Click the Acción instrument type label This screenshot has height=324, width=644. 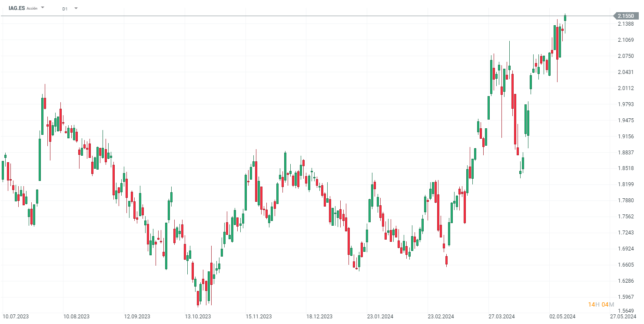(32, 8)
